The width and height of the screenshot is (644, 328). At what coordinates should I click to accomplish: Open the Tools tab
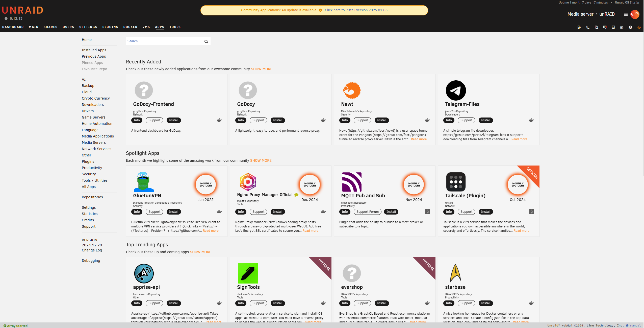pyautogui.click(x=175, y=27)
